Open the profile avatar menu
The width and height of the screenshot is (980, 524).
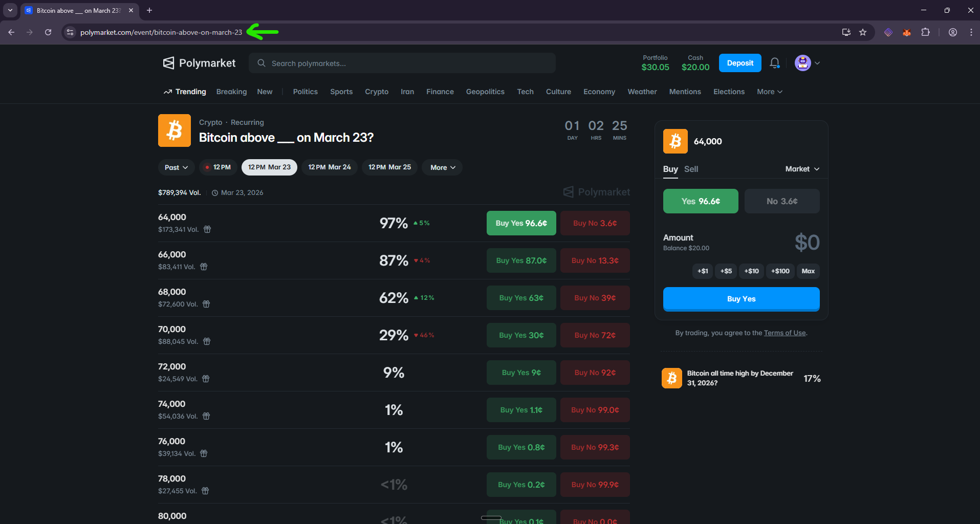803,62
